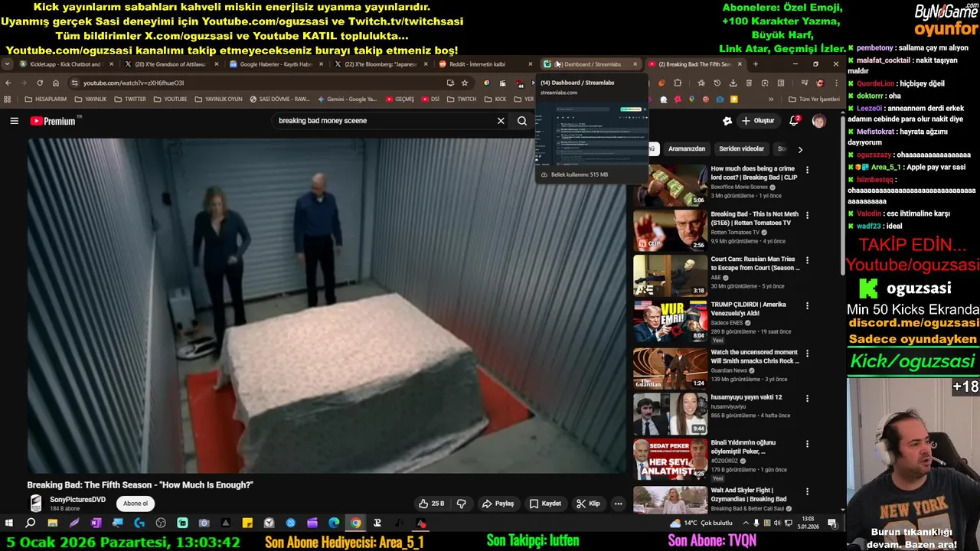
Task: Click the Oluştur create button
Action: (758, 121)
